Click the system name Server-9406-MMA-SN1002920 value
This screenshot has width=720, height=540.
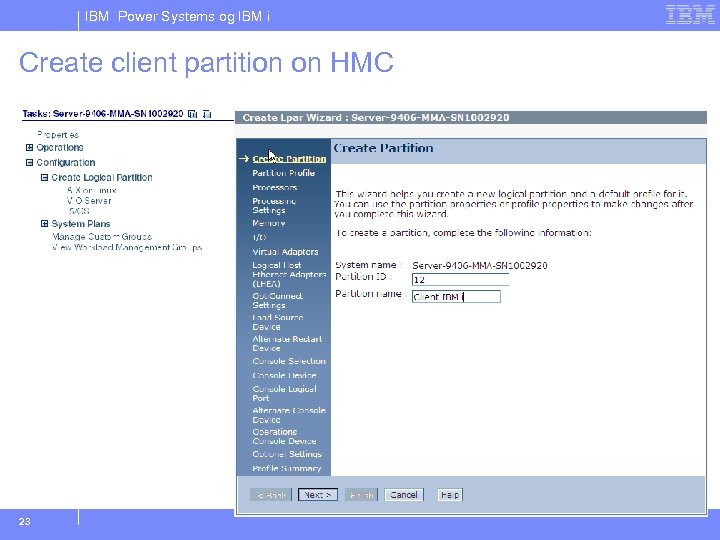(480, 265)
